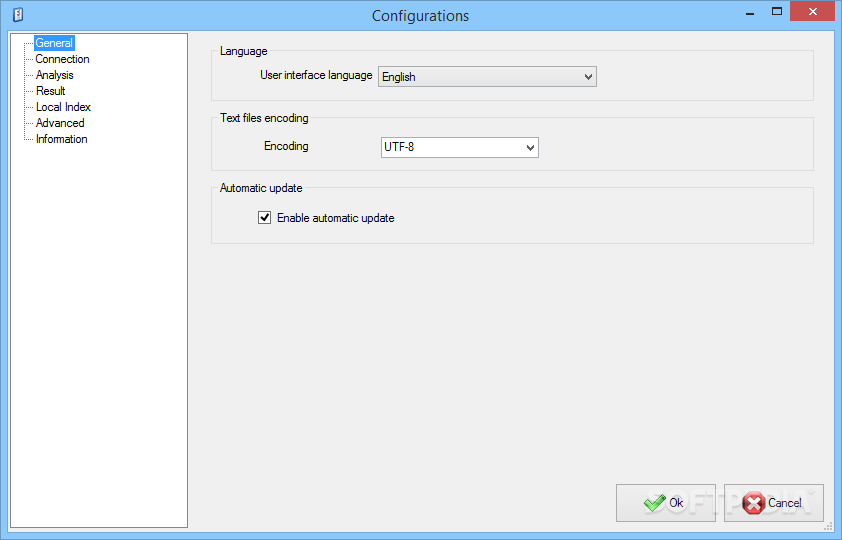Switch to the Advanced settings

tap(60, 123)
